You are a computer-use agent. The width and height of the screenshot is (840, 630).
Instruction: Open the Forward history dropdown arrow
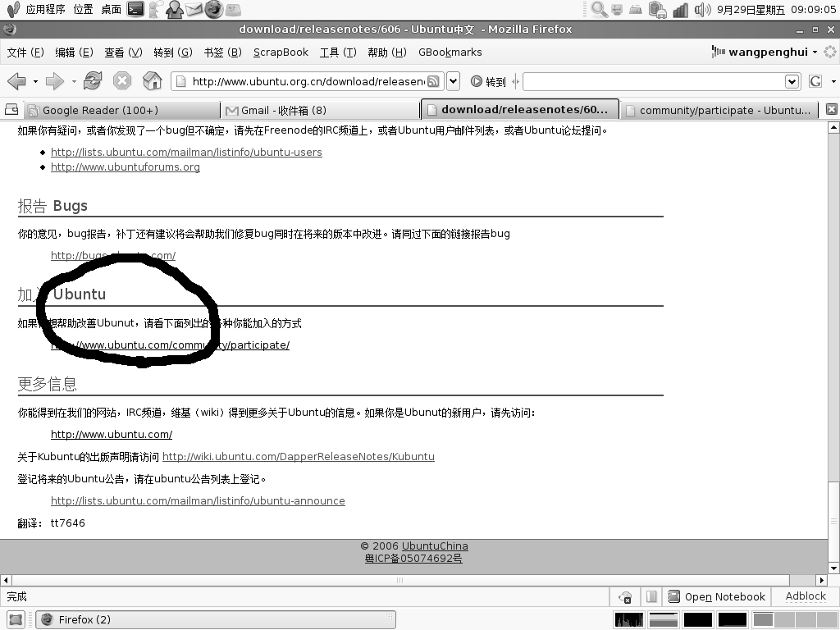tap(74, 81)
